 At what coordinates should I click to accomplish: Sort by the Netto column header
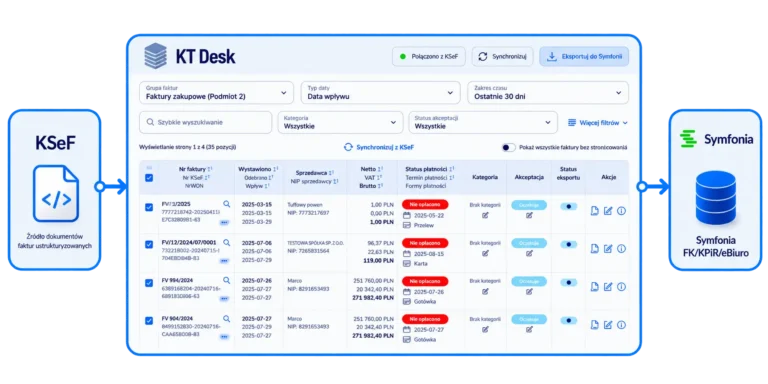(372, 169)
